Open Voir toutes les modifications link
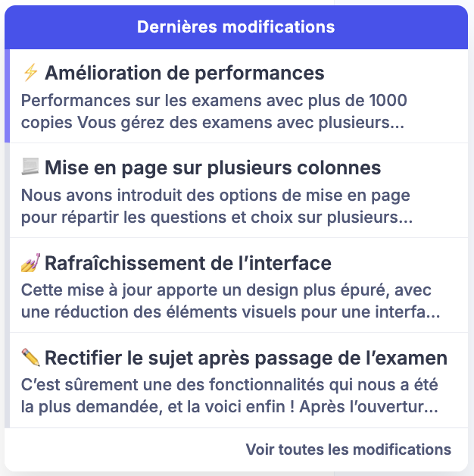 click(348, 449)
